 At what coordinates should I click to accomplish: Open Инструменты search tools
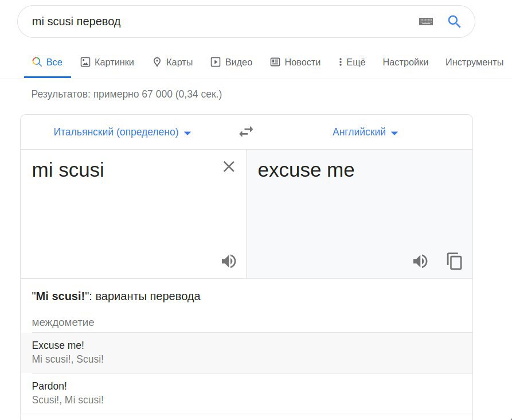tap(474, 62)
